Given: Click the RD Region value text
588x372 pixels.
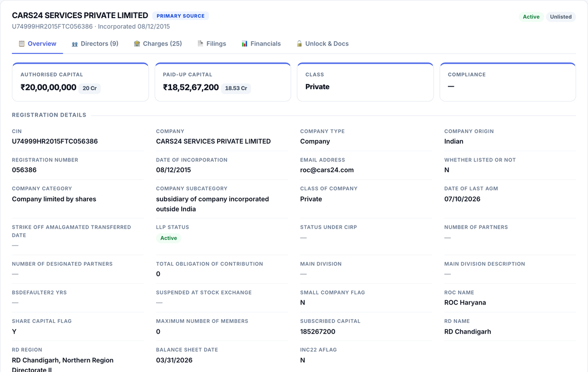Looking at the screenshot, I should [x=63, y=365].
